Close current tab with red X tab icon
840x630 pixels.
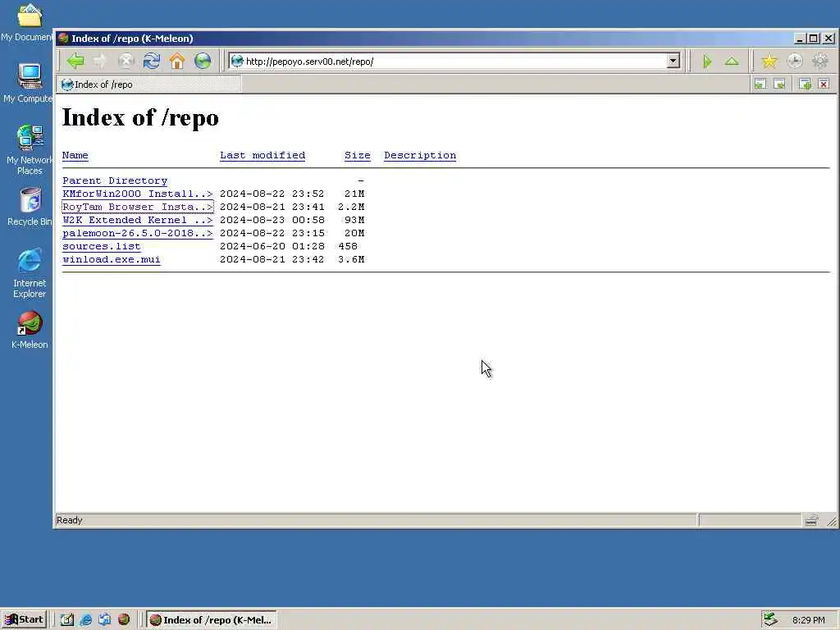(824, 84)
